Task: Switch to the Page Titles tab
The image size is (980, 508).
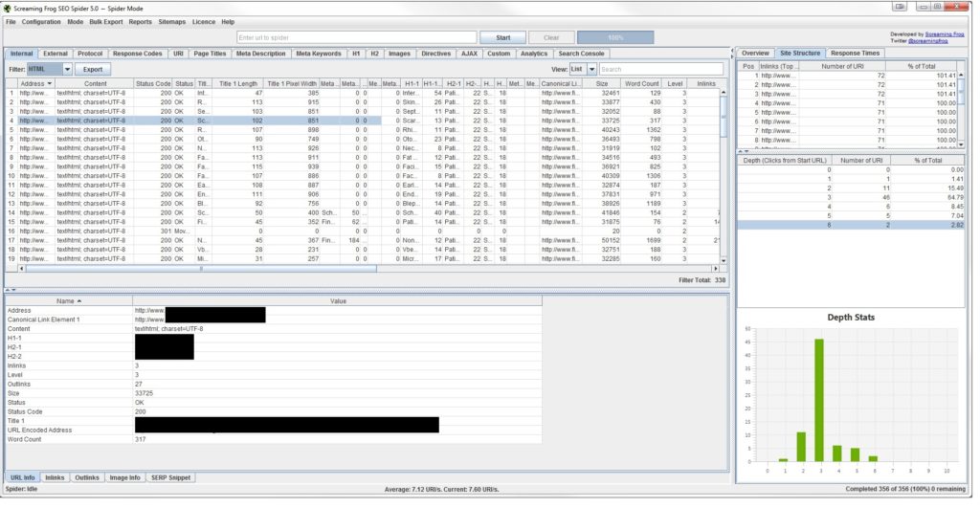Action: coord(210,54)
